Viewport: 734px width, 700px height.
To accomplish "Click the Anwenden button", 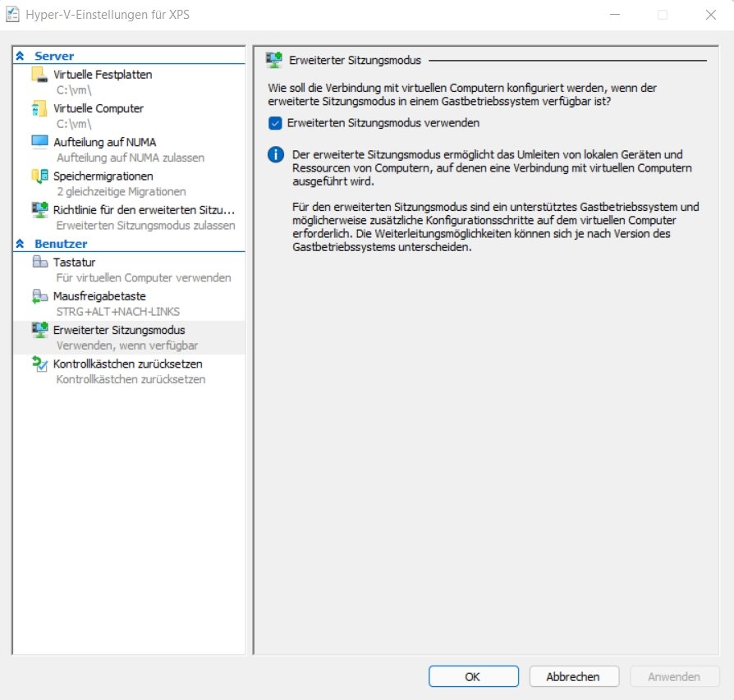I will (x=673, y=675).
